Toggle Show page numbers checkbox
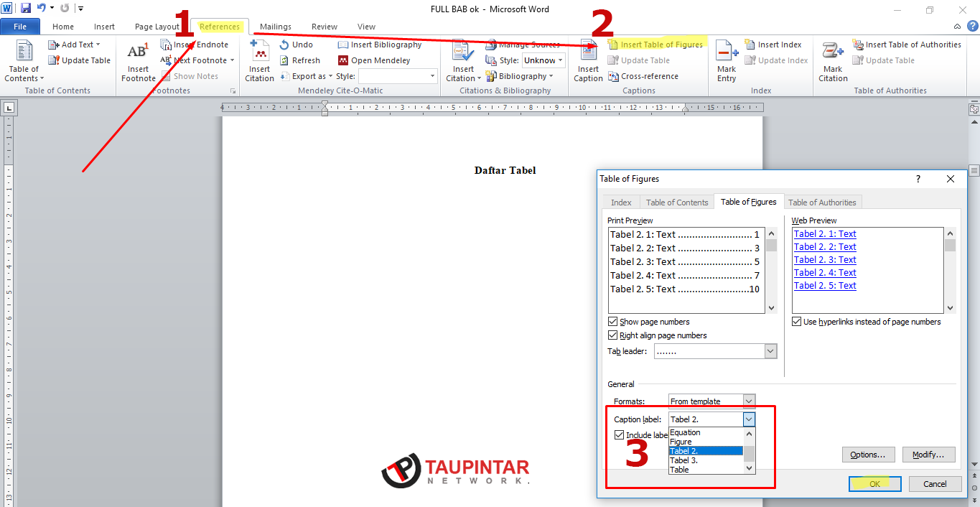 [612, 322]
